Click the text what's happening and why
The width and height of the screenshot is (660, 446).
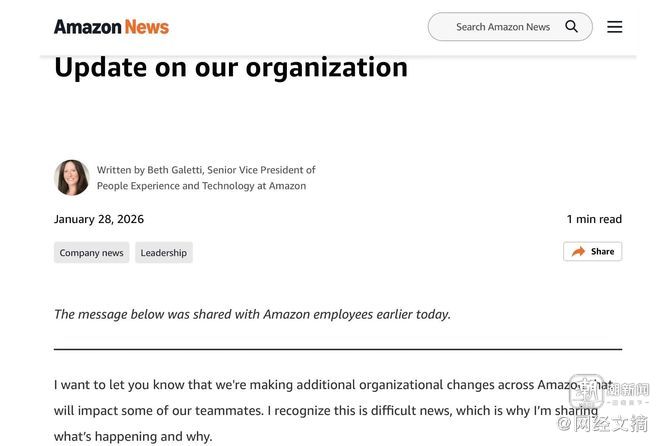click(133, 436)
